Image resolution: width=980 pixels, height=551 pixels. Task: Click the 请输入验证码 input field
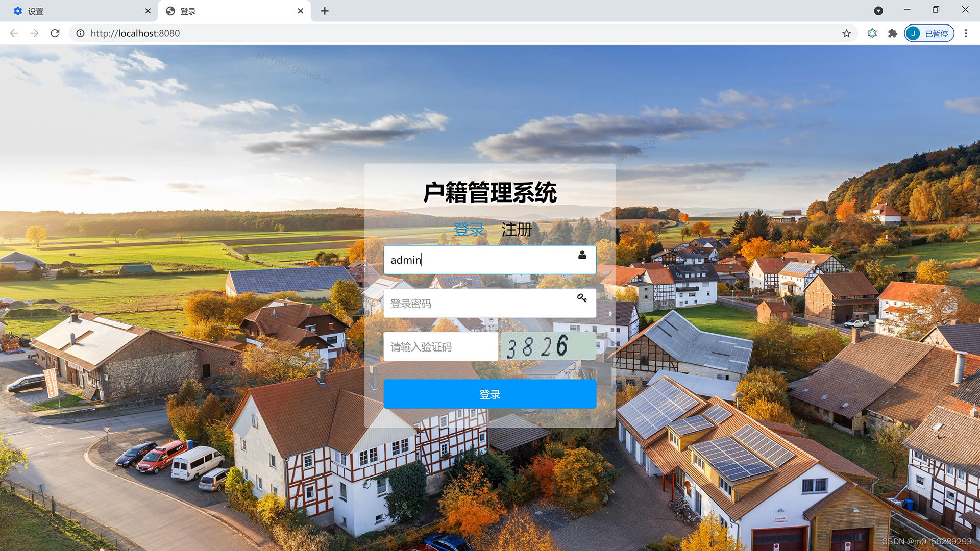point(440,347)
